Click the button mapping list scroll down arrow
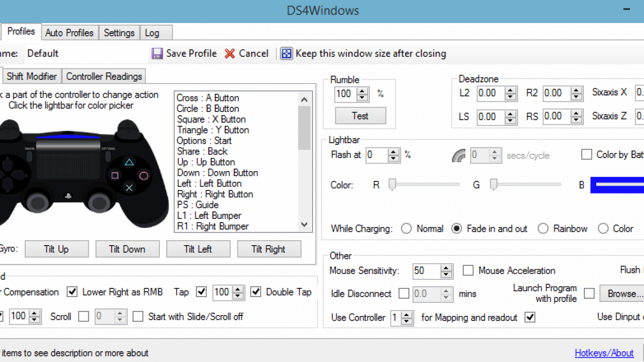This screenshot has width=644, height=362. point(304,225)
